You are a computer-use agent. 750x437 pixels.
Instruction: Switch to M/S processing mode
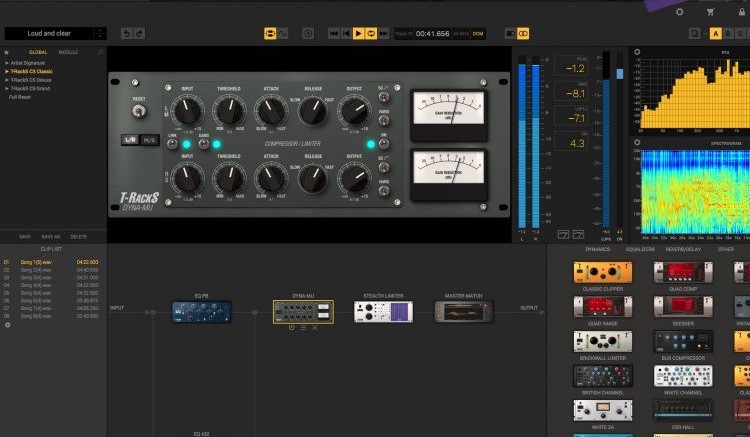(x=149, y=140)
